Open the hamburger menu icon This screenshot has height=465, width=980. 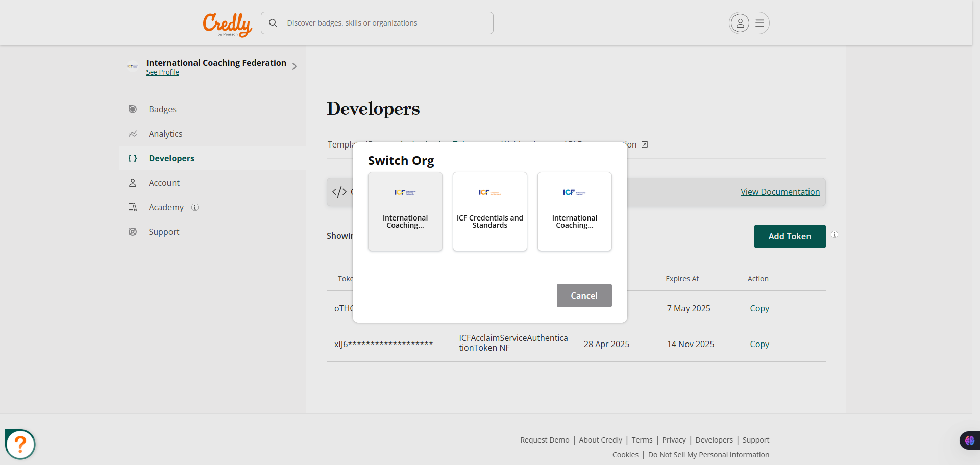pos(759,23)
